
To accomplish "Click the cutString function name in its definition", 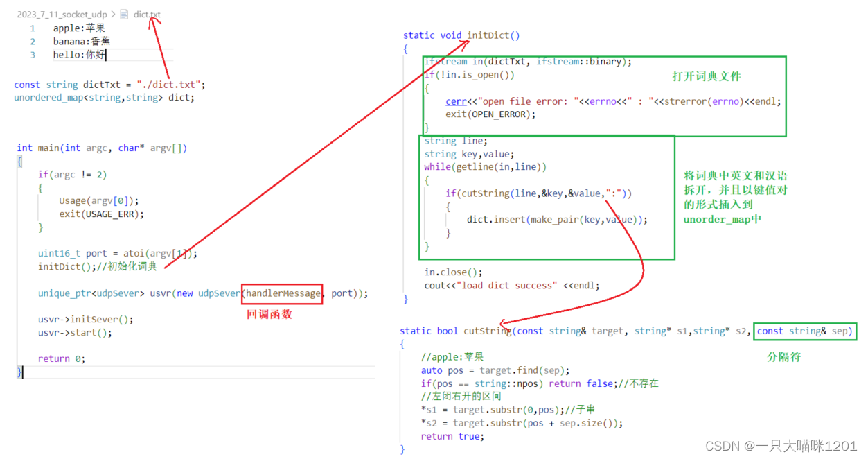I will coord(487,331).
